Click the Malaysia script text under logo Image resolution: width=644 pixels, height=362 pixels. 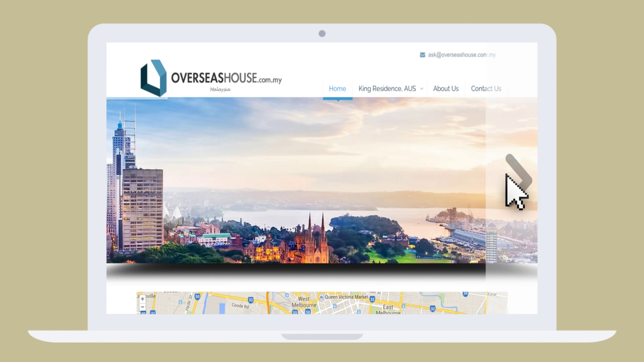(220, 90)
